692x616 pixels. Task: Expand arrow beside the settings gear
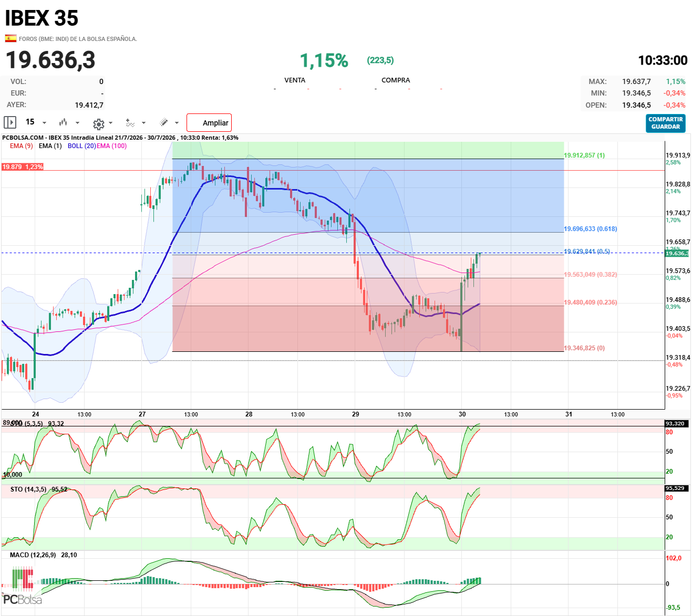pyautogui.click(x=110, y=123)
